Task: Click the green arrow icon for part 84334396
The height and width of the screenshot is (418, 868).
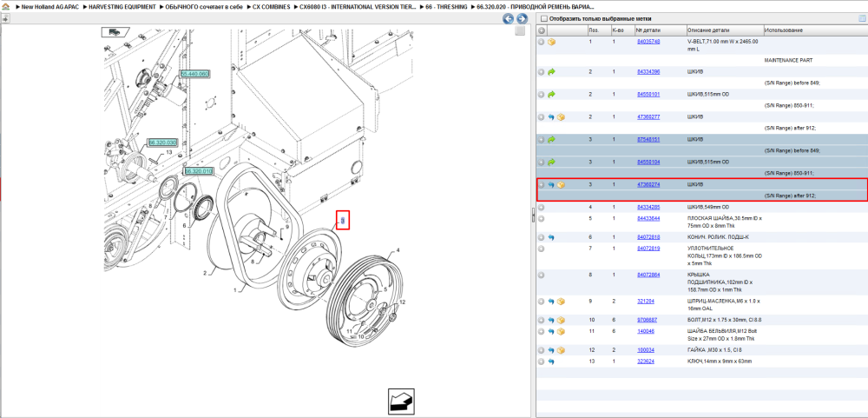Action: click(551, 72)
